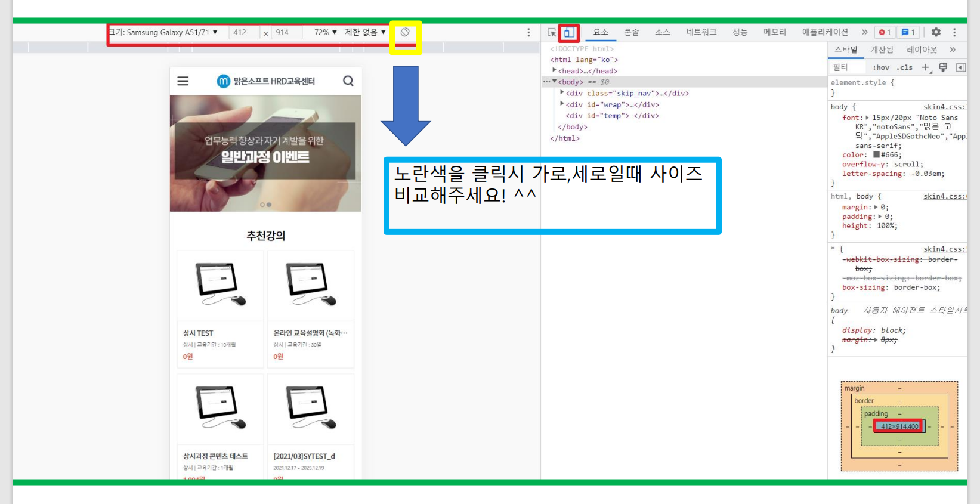Viewport: 980px width, 504px height.
Task: Toggle the computed styles sidebar icon
Action: tap(960, 67)
